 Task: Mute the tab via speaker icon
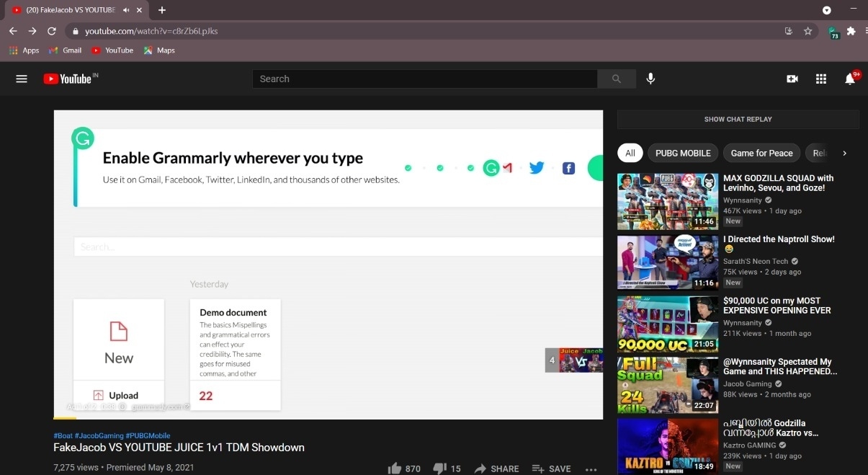click(x=127, y=10)
